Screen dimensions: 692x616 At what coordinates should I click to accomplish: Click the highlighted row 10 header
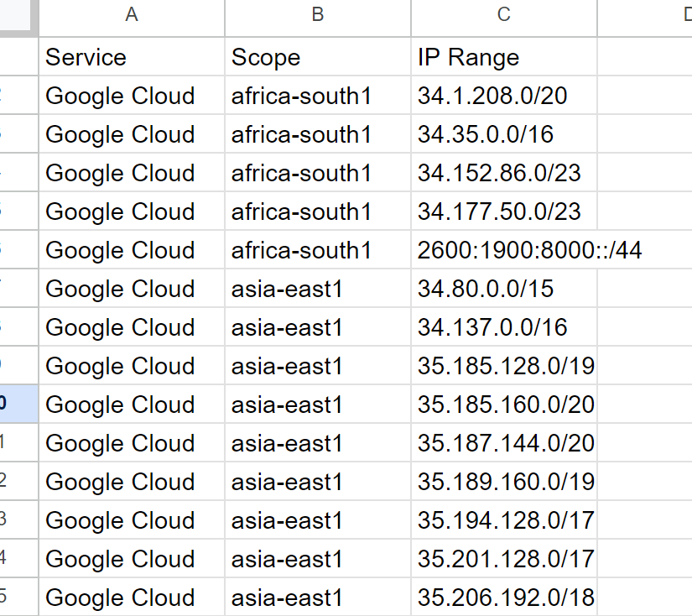17,405
